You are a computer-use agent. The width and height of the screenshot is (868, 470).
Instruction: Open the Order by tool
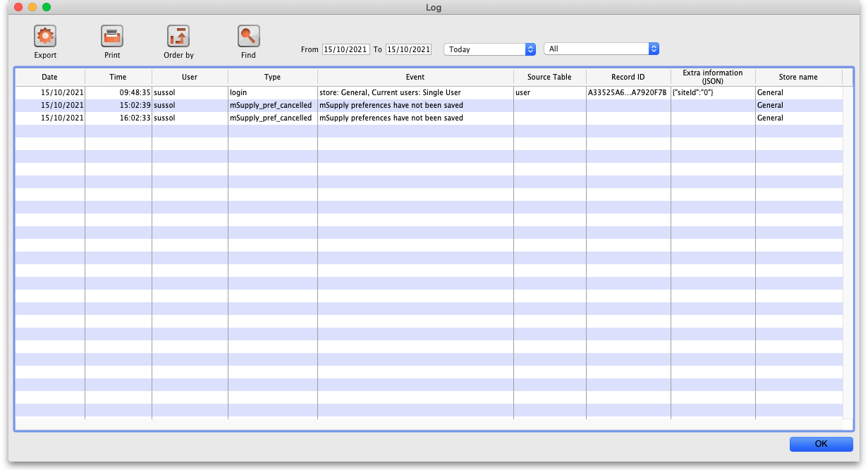click(178, 37)
